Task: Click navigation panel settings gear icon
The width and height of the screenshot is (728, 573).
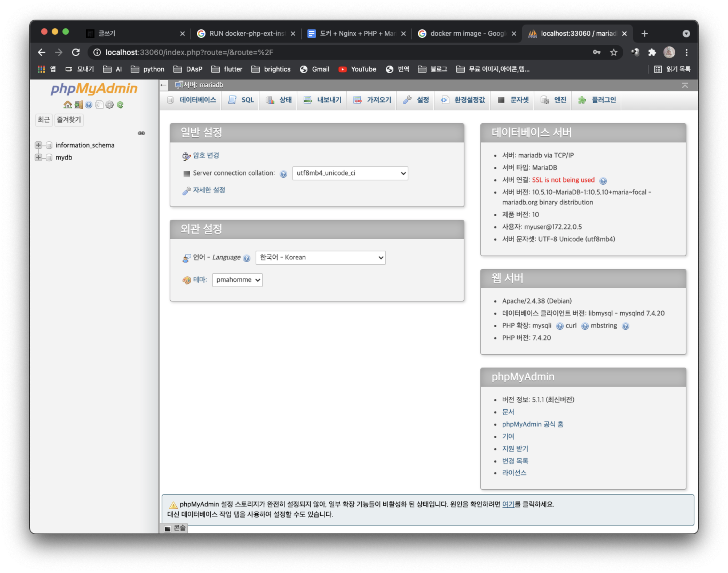Action: tap(109, 105)
